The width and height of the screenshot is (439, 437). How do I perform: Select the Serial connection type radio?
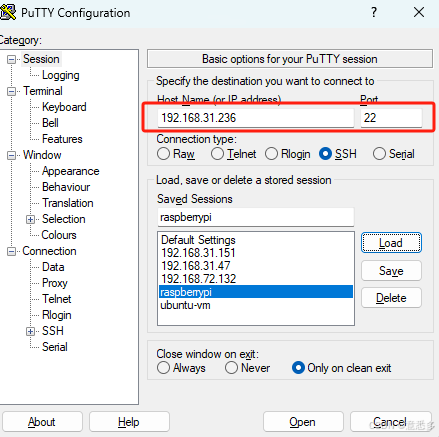(379, 154)
